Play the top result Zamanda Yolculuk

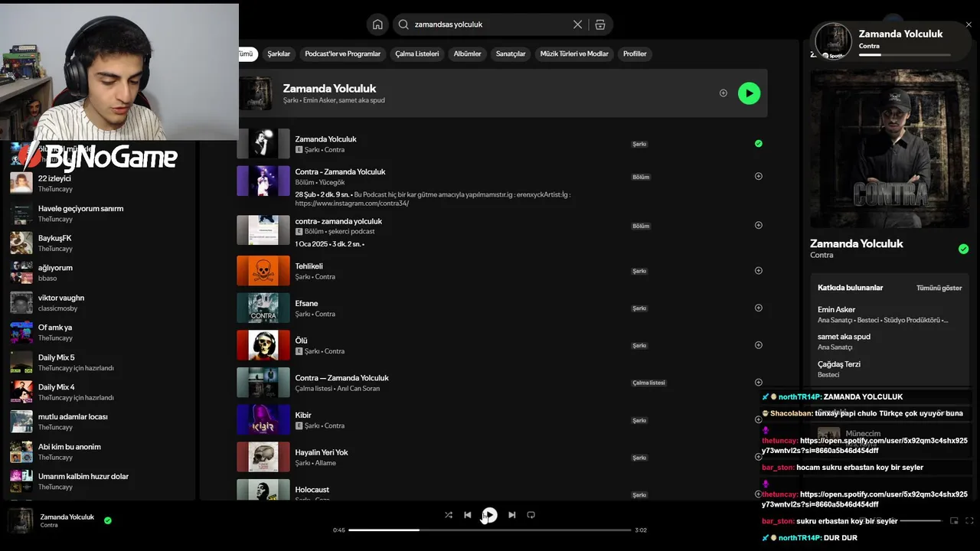749,93
